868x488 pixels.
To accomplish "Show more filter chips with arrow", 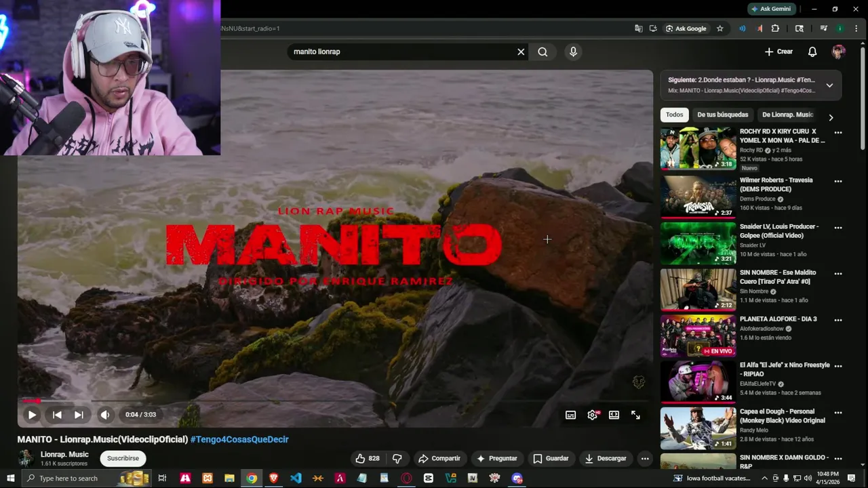I will [831, 117].
